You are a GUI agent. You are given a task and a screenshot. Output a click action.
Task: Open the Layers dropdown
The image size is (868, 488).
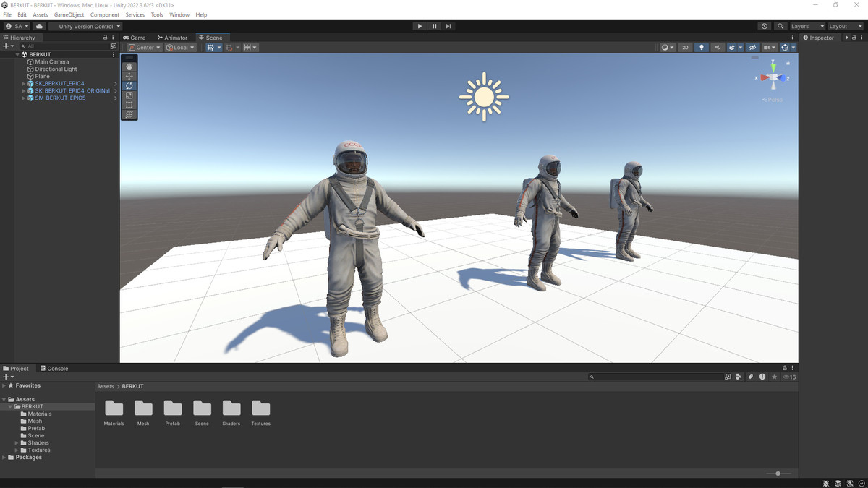(807, 26)
